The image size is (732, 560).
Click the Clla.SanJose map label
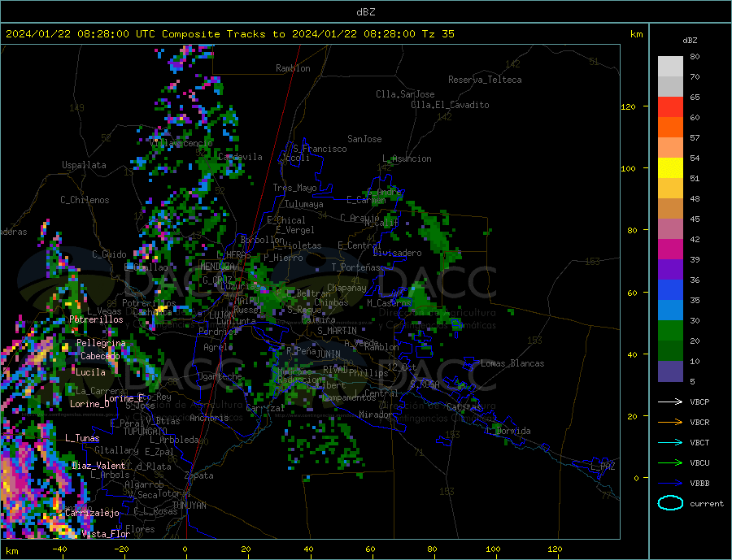pyautogui.click(x=405, y=94)
